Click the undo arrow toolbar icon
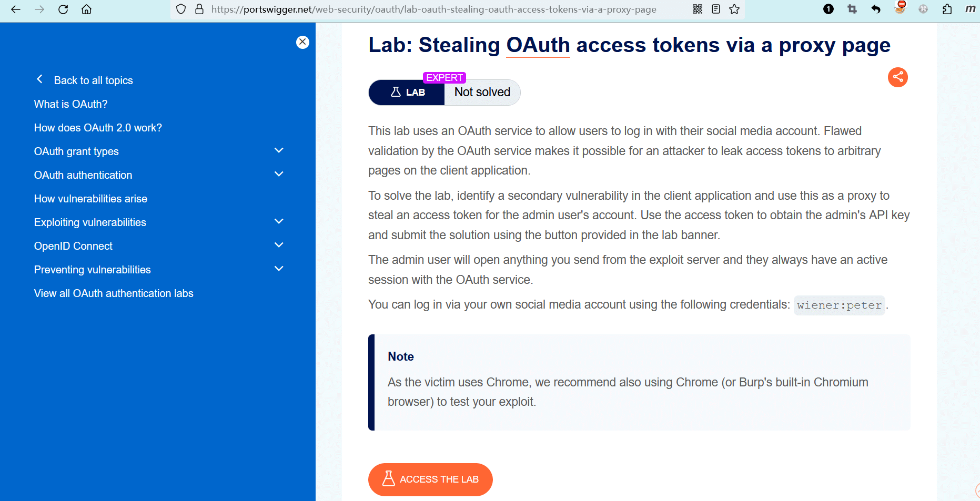980x501 pixels. pyautogui.click(x=876, y=9)
